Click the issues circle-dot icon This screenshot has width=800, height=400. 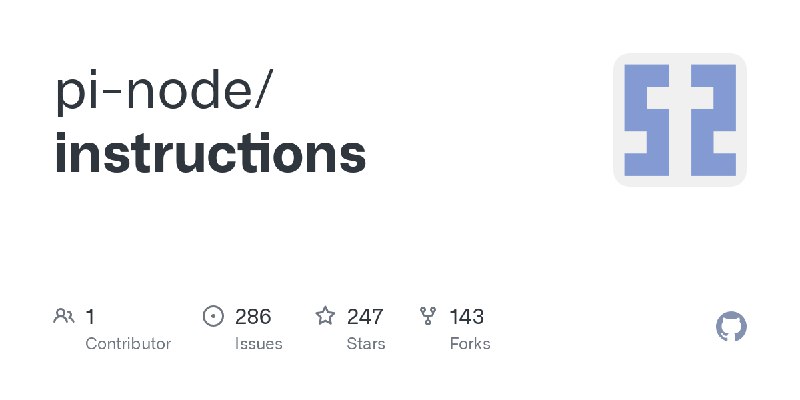pyautogui.click(x=213, y=316)
